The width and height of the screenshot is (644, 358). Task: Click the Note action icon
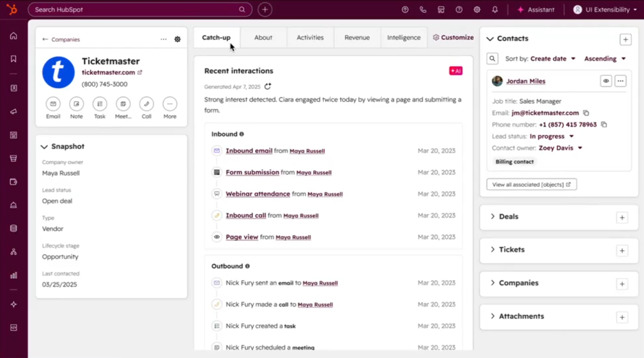(76, 104)
